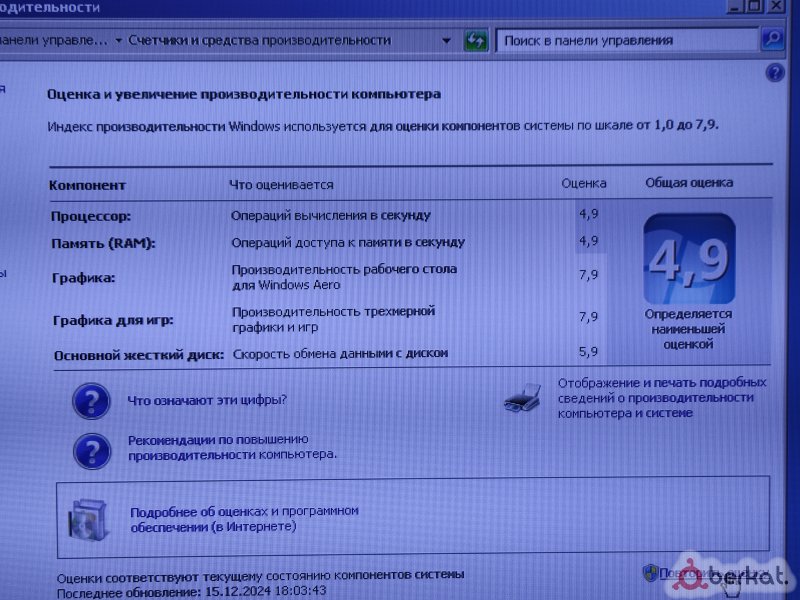Image resolution: width=800 pixels, height=600 pixels.
Task: Click the magnifier search icon
Action: click(x=772, y=39)
